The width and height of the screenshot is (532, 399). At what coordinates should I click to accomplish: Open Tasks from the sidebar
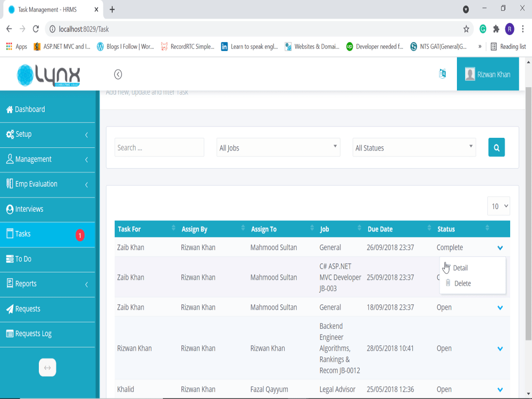point(47,234)
